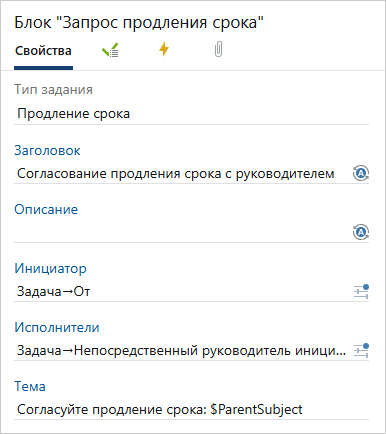The image size is (386, 434).
Task: Click auto-text icon in Описание field
Action: click(361, 232)
